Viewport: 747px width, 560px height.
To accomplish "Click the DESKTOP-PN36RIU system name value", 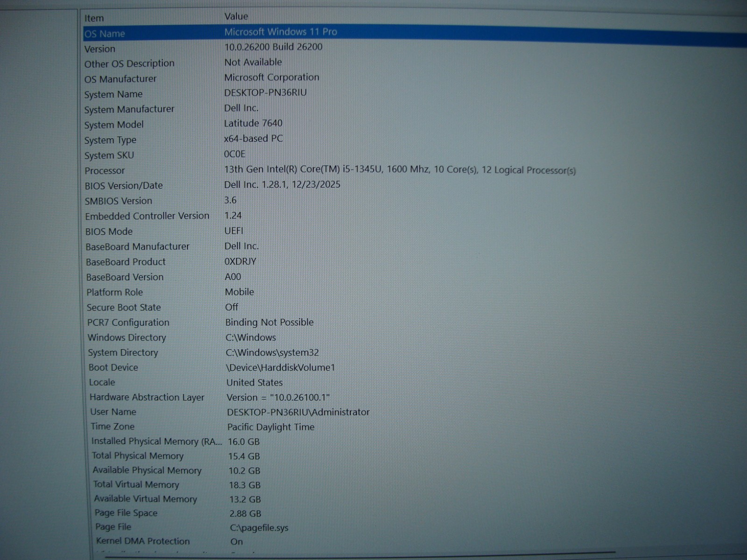I will click(265, 92).
